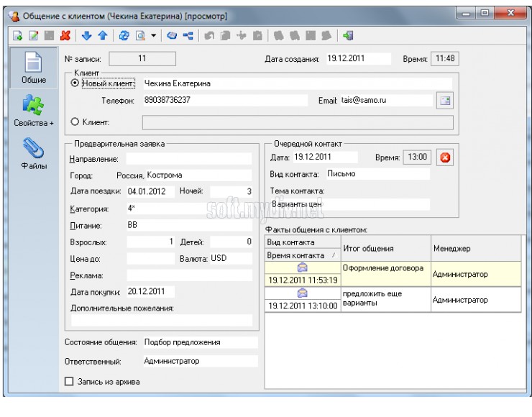Click the greyed-out save icon
532x417 pixels.
[50, 36]
